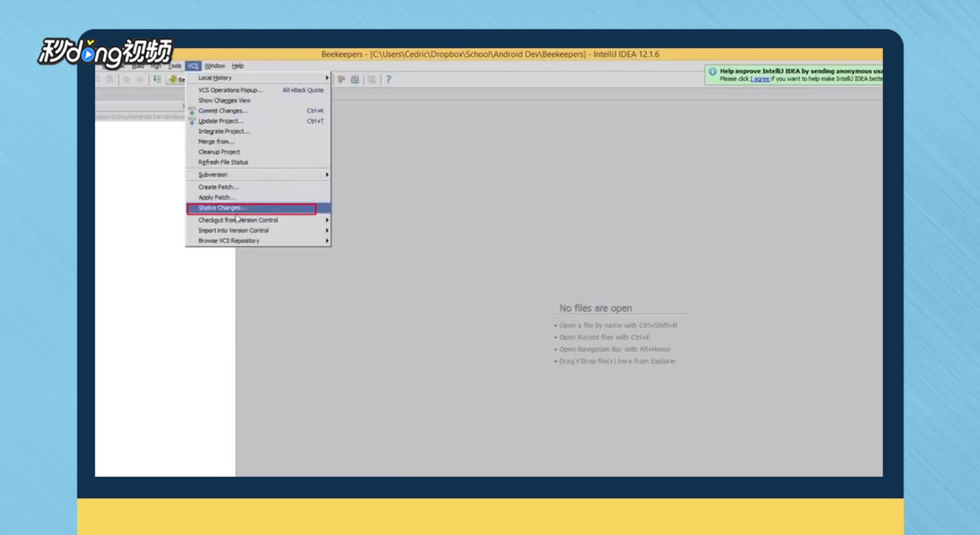Screen dimensions: 980x535
Task: Choose VCS Operations Popup entry
Action: tap(258, 90)
